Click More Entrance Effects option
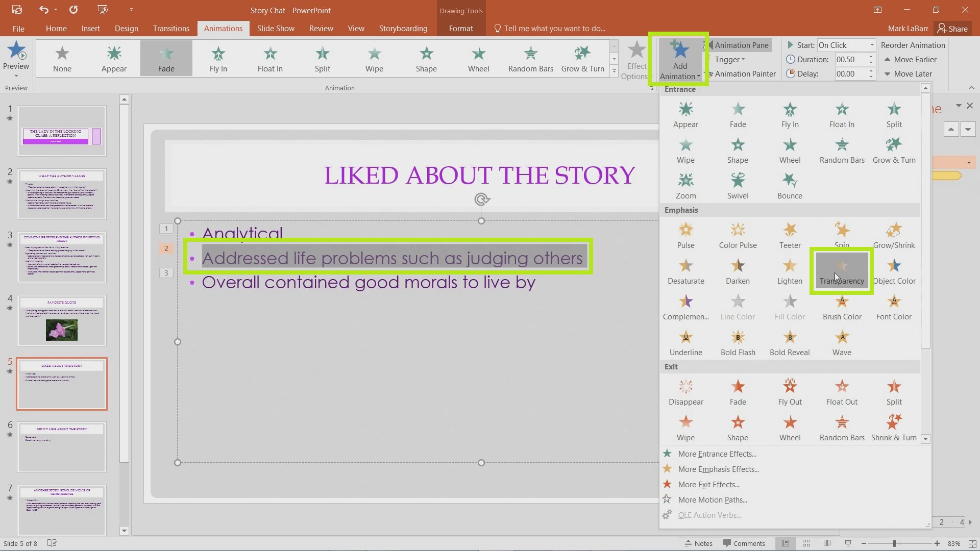The height and width of the screenshot is (551, 980). click(x=717, y=454)
